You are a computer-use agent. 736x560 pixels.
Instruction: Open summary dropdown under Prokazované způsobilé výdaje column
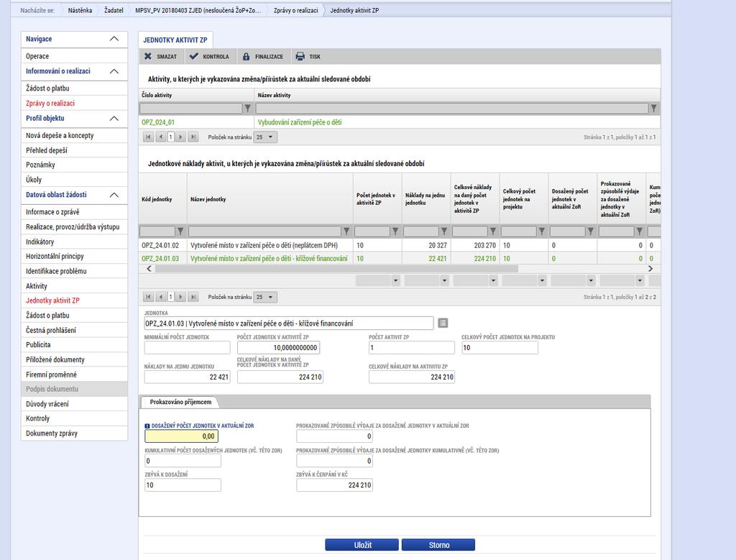[640, 280]
